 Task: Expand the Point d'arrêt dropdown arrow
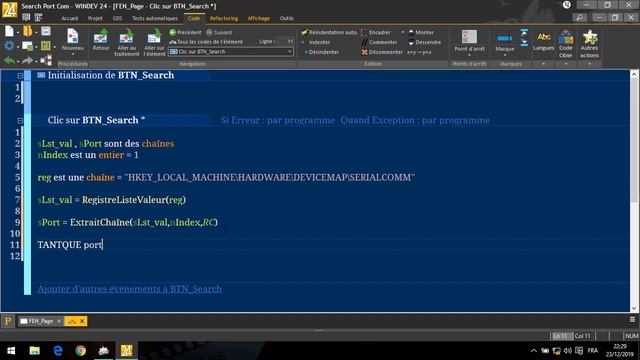point(469,55)
